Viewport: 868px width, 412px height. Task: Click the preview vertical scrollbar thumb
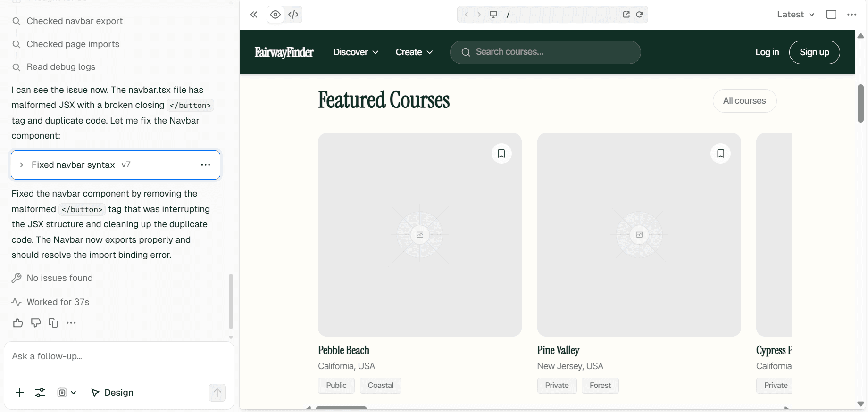(860, 104)
